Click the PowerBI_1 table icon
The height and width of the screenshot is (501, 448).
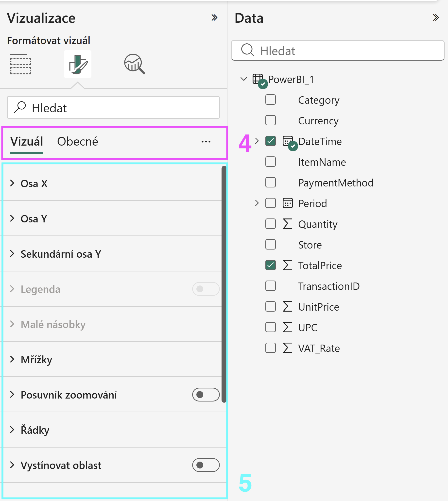click(x=258, y=79)
